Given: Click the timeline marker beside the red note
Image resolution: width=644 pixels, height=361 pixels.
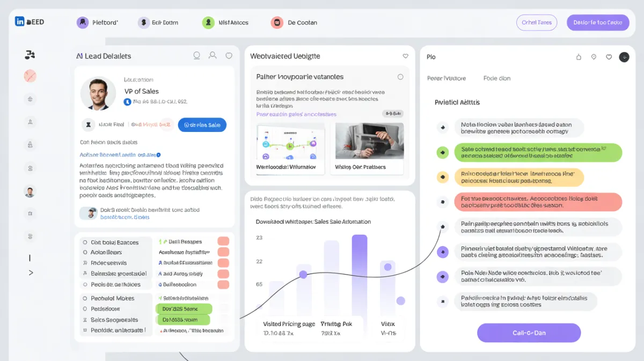Looking at the screenshot, I should pyautogui.click(x=442, y=202).
